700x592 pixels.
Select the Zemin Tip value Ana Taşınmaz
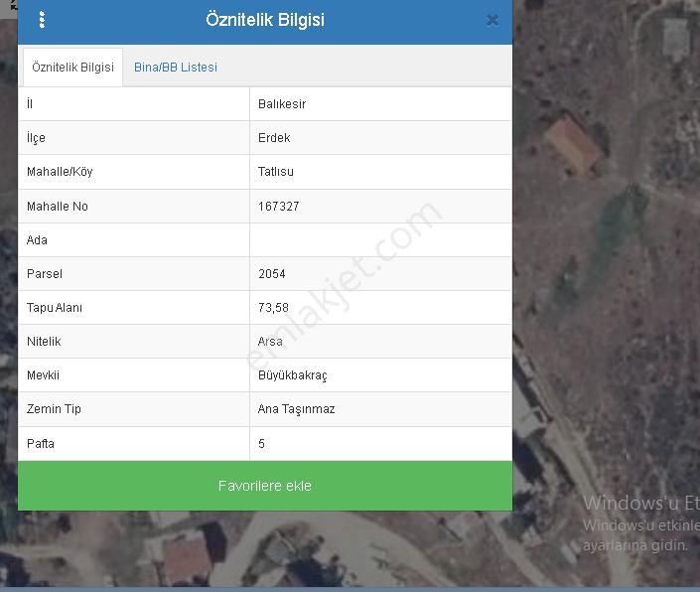coord(297,409)
